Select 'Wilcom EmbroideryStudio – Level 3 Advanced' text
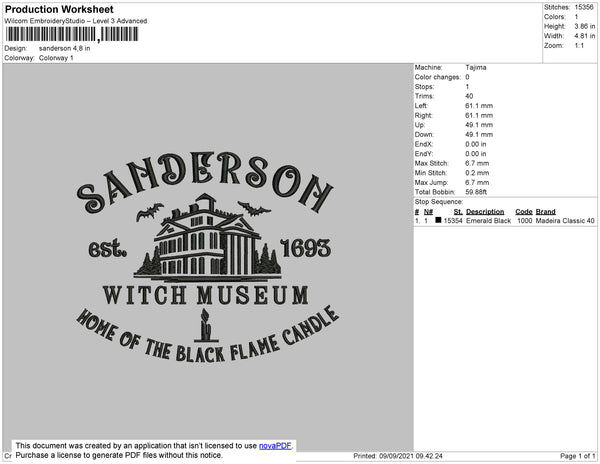 (76, 21)
